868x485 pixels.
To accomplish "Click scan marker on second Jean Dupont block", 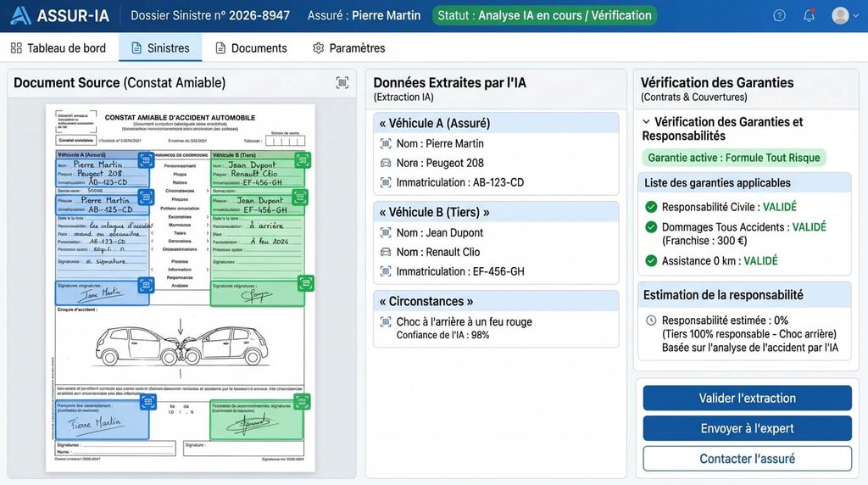I will click(300, 197).
